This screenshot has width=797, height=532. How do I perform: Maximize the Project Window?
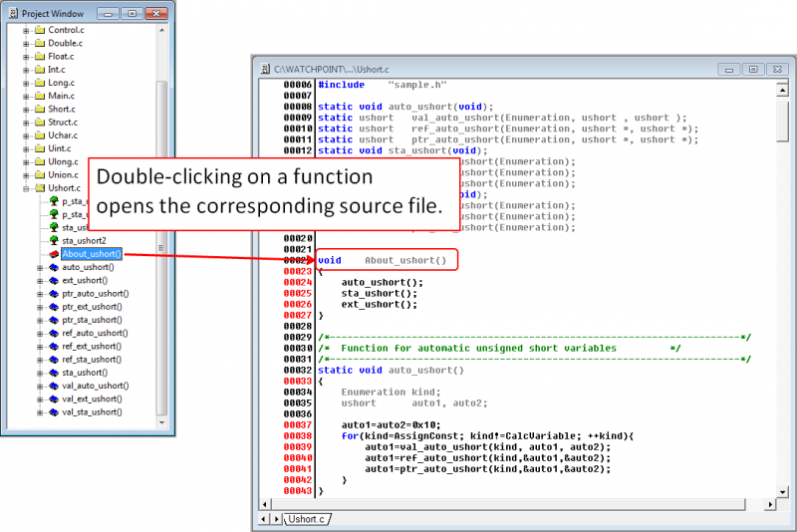click(133, 14)
